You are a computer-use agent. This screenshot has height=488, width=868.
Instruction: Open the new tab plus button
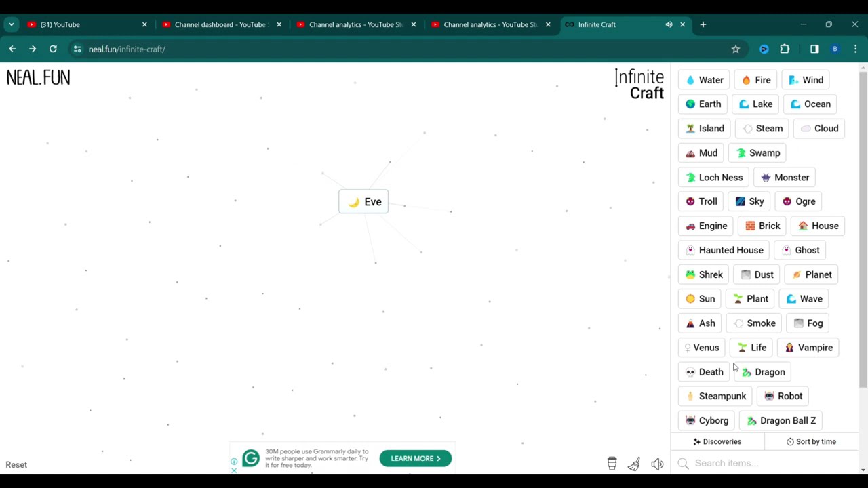coord(703,24)
